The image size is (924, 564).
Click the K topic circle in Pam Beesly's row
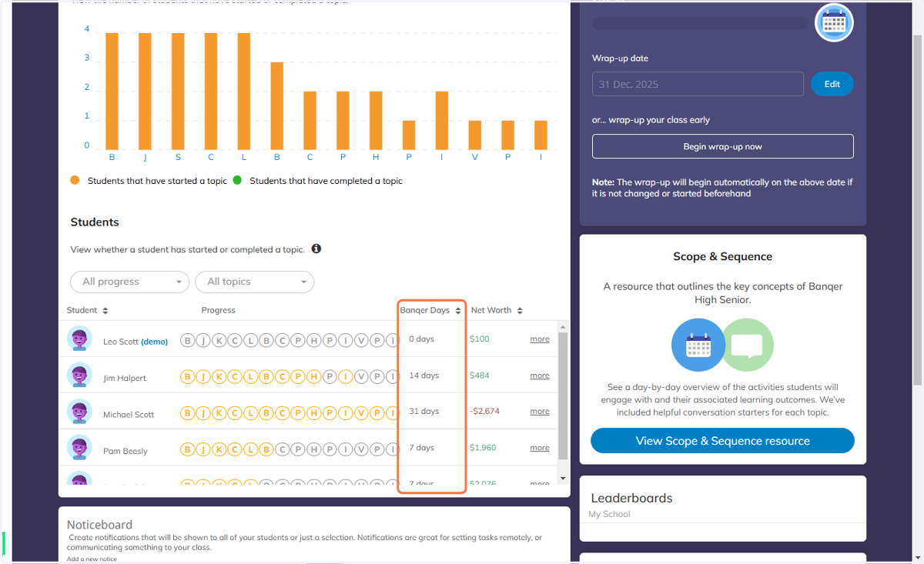pyautogui.click(x=219, y=449)
